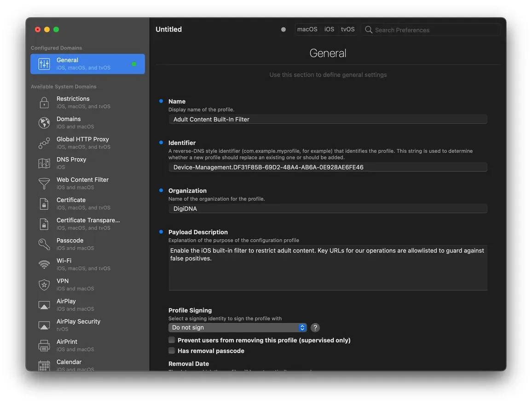Check Prevent users from removing this profile

coord(172,340)
